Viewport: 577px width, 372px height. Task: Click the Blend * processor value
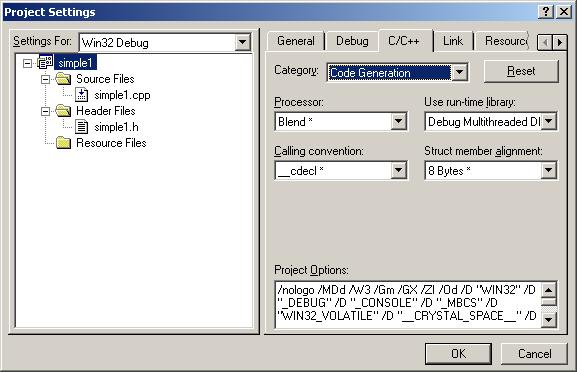pos(333,121)
